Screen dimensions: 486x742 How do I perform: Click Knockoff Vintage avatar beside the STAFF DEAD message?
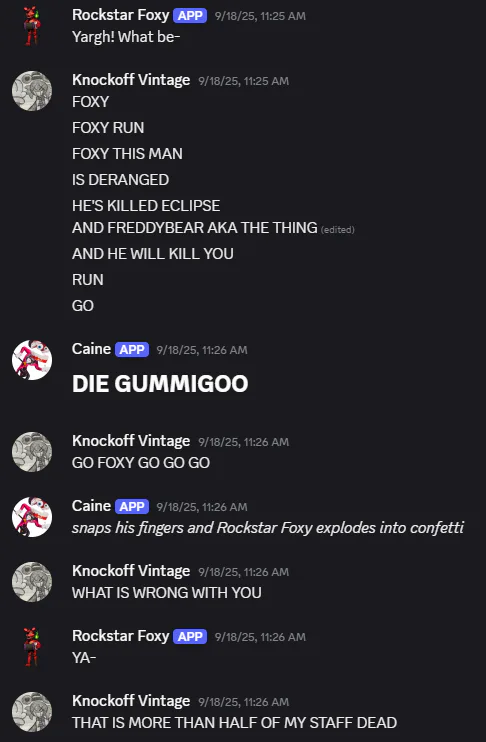tap(32, 712)
